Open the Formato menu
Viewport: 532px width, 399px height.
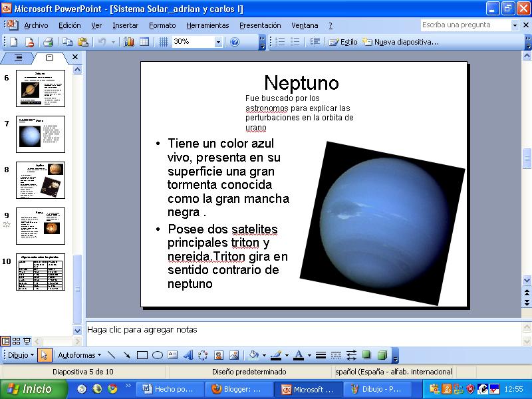pos(162,25)
